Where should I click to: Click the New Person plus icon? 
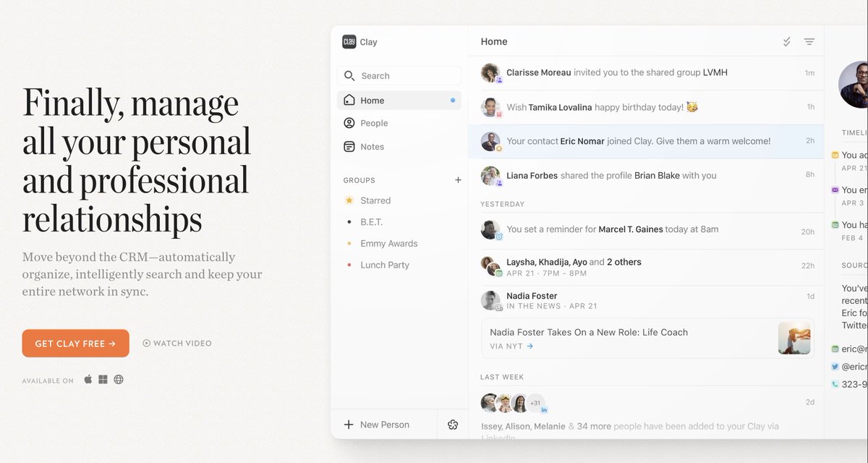pos(349,425)
